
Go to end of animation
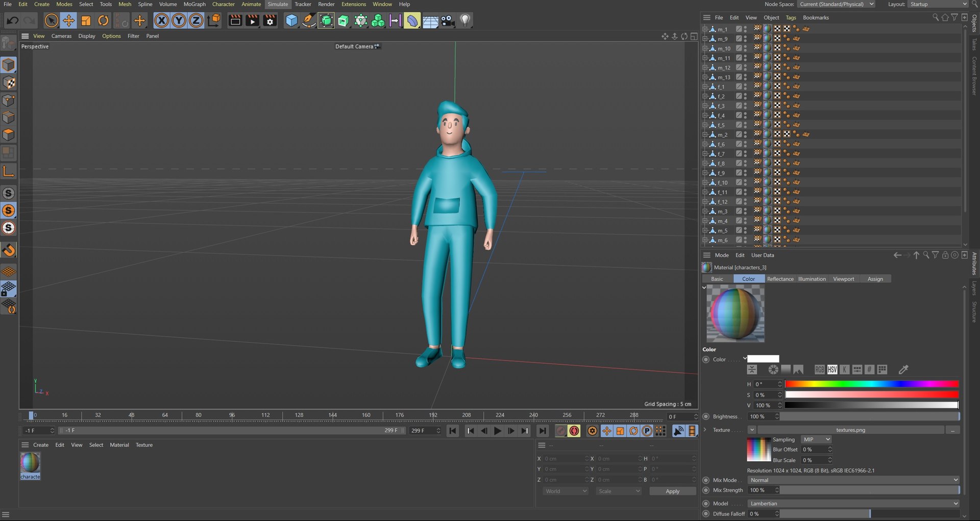[543, 431]
